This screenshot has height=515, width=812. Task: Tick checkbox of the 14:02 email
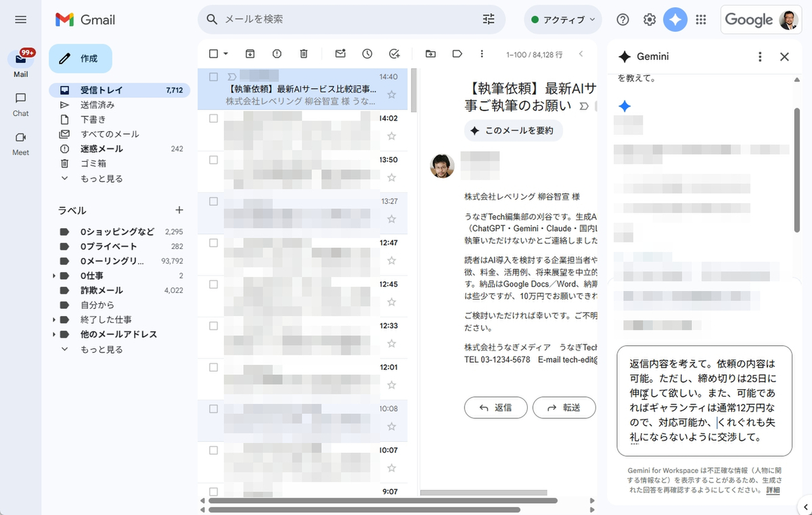[214, 118]
